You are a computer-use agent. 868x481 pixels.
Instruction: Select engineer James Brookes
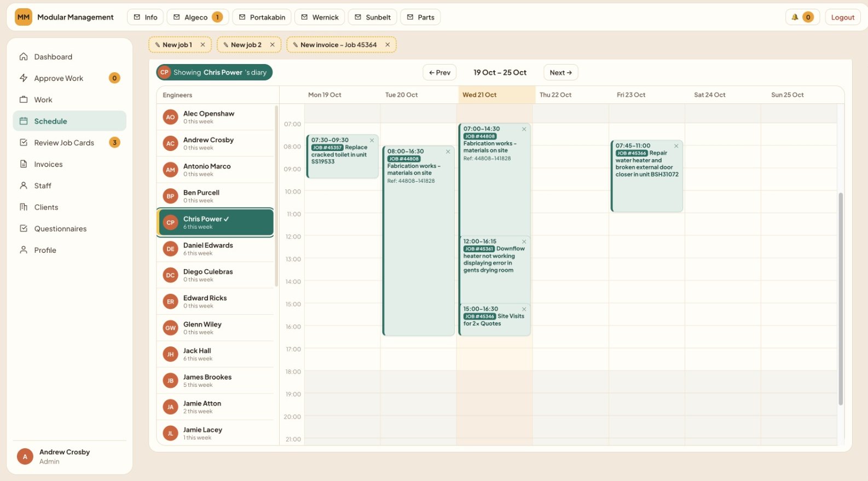point(215,381)
